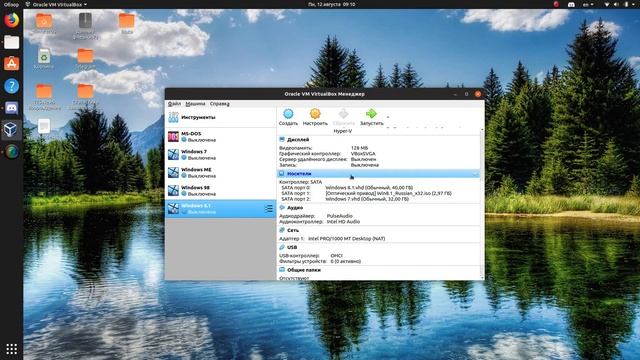Click the Windows 8.1 machine OS icon
The width and height of the screenshot is (640, 360).
tap(173, 208)
